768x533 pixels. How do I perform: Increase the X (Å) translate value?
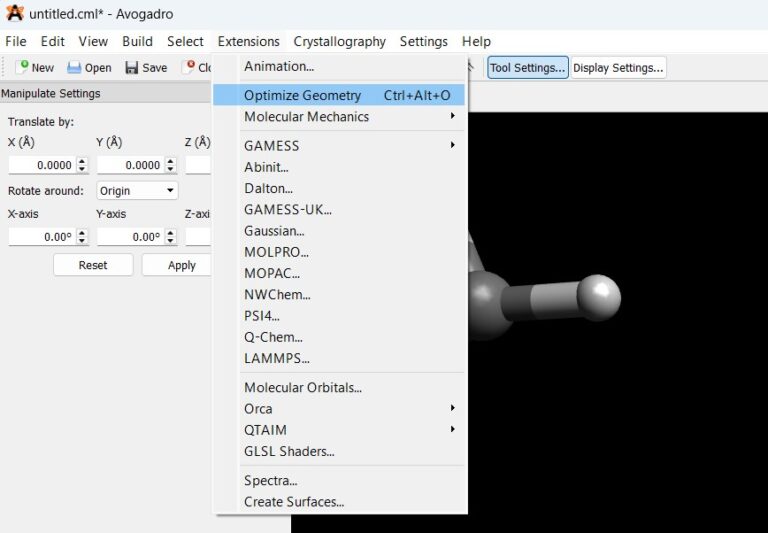pos(82,161)
